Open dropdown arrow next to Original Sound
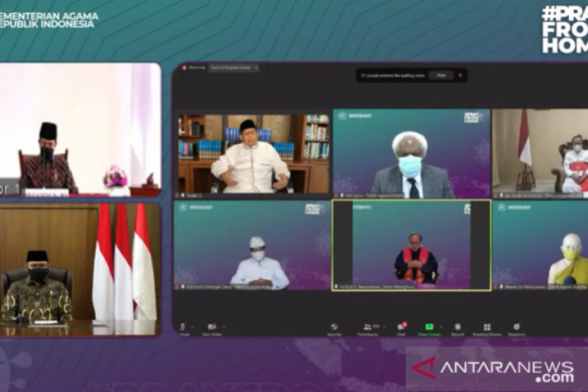Image resolution: width=588 pixels, height=392 pixels. pos(255,68)
